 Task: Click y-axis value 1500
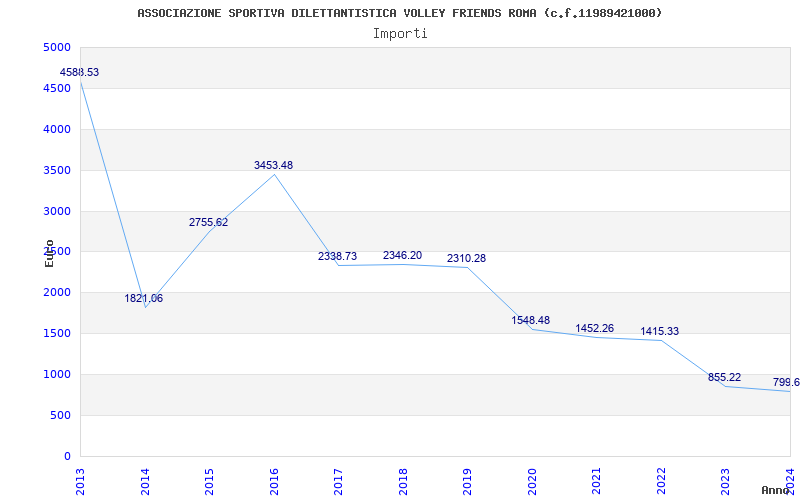57,334
